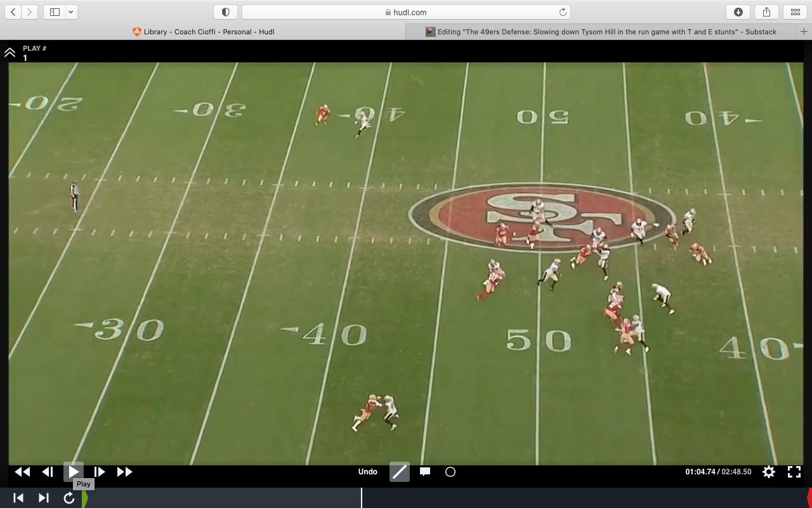Select the circle drawing tool

450,472
